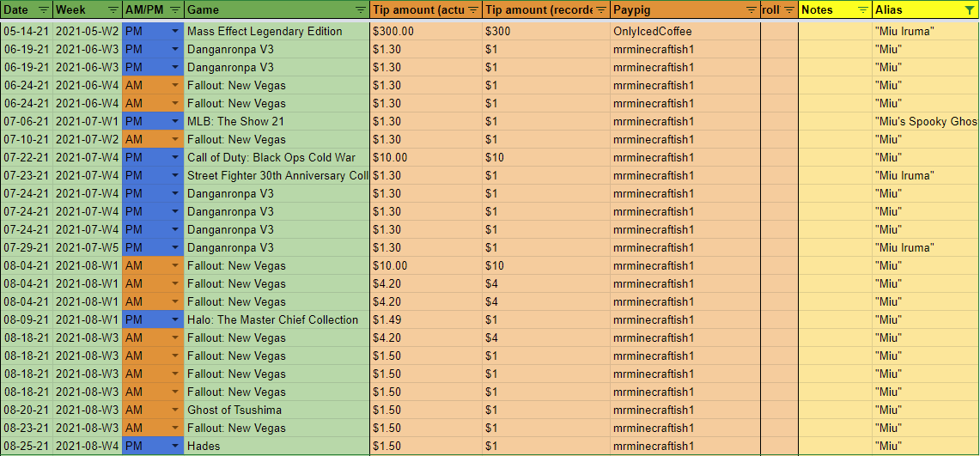980x456 pixels.
Task: Open the Date column filter icon
Action: coord(43,10)
